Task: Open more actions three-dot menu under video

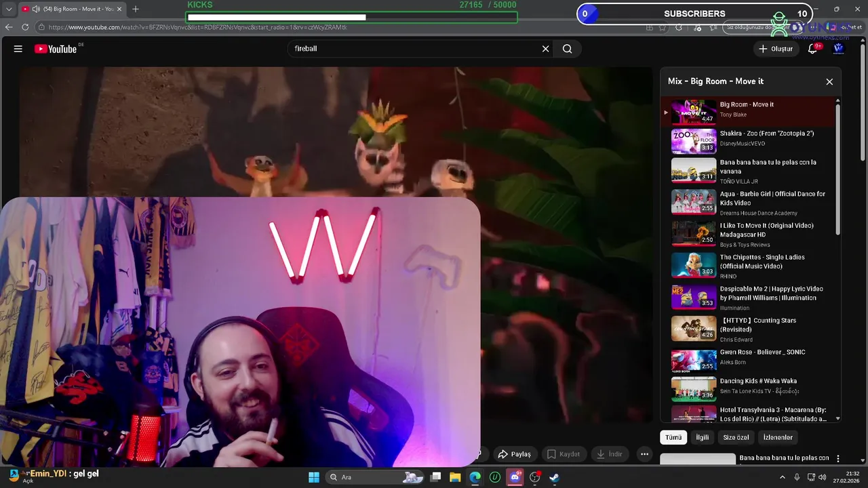Action: click(645, 454)
